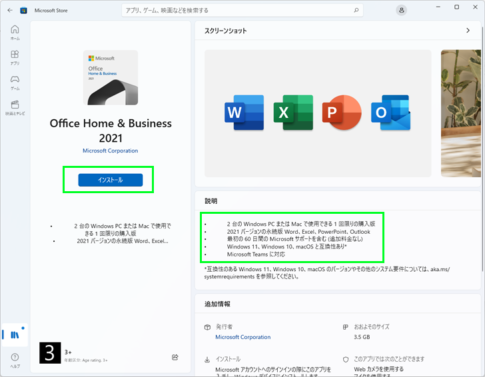The image size is (485, 377).
Task: Click the search magnifier icon
Action: coord(356,10)
